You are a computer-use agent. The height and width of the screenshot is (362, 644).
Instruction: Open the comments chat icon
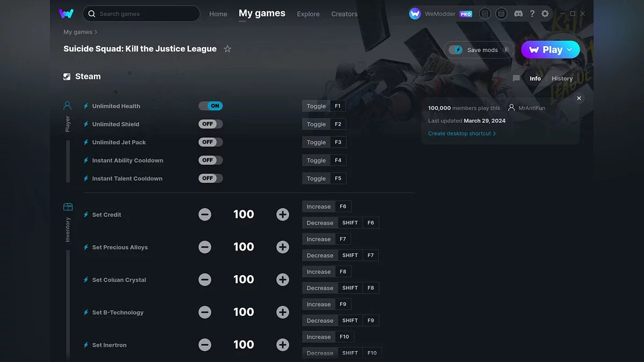[x=516, y=78]
